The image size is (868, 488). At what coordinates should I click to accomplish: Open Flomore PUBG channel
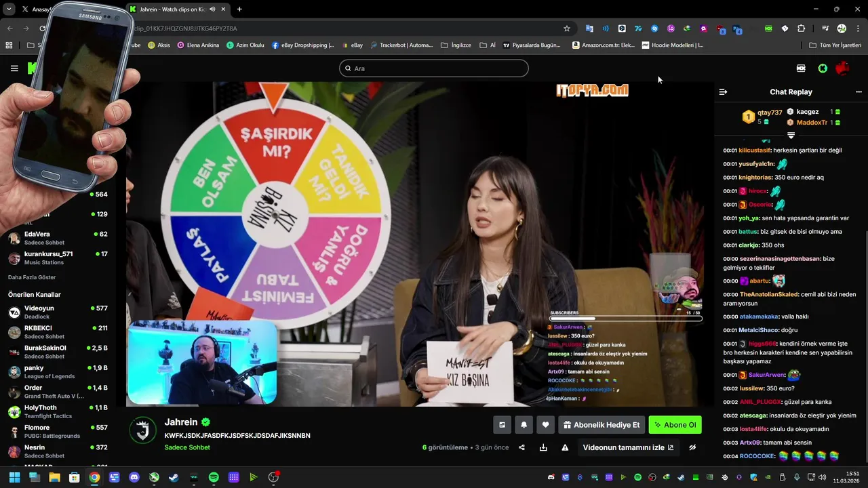click(x=58, y=431)
